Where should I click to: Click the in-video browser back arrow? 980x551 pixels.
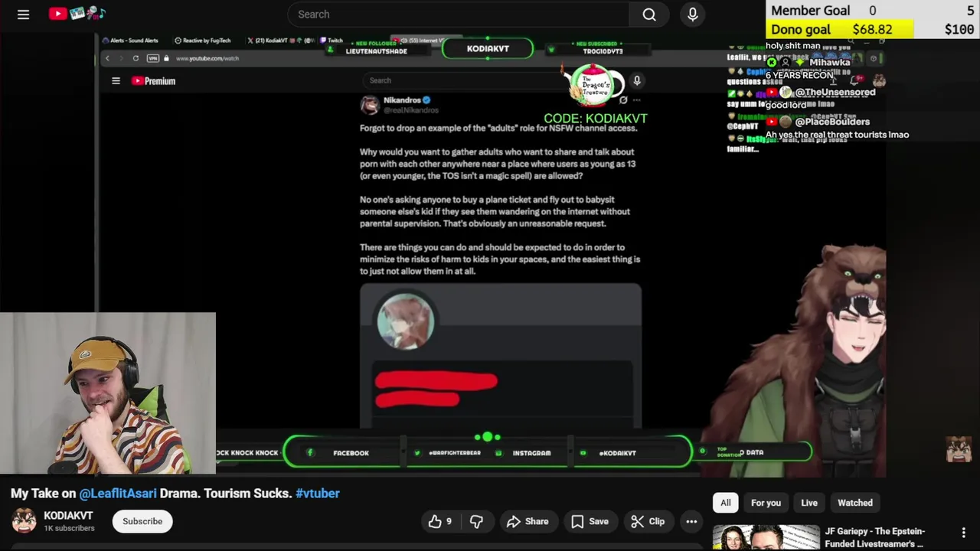[107, 58]
